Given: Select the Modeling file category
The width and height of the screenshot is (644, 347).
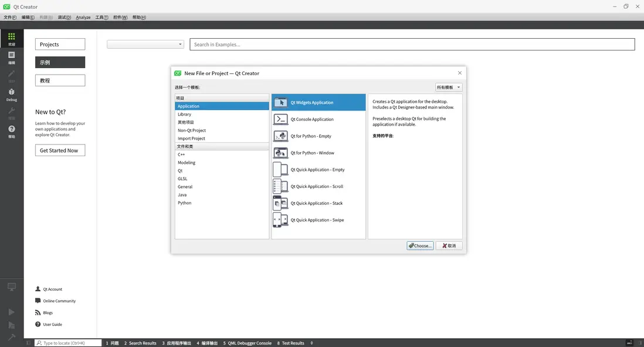Looking at the screenshot, I should [x=222, y=163].
